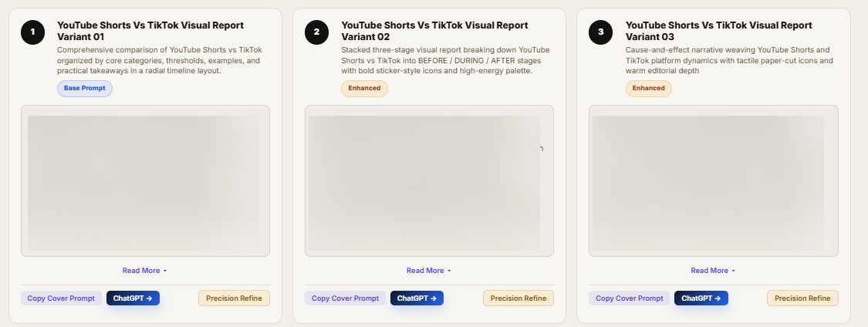Click the Enhanced tag on Variant 02
Screen dimensions: 868x327
click(364, 89)
